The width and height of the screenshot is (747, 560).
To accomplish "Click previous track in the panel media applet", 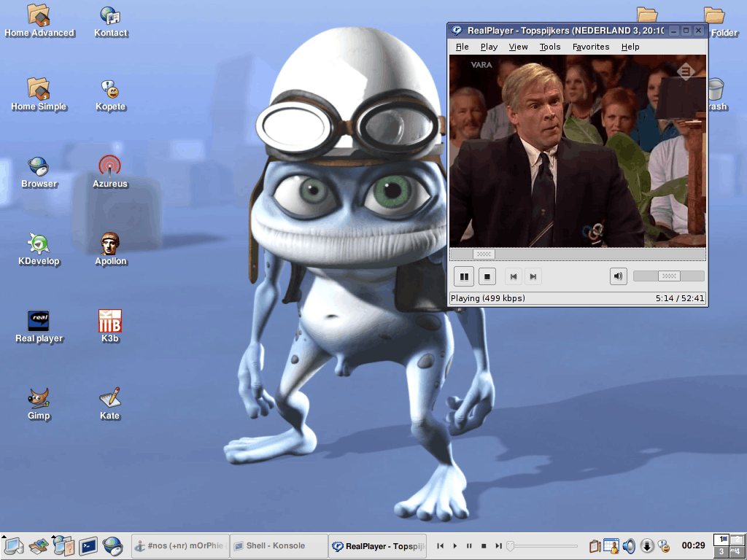I will point(441,545).
